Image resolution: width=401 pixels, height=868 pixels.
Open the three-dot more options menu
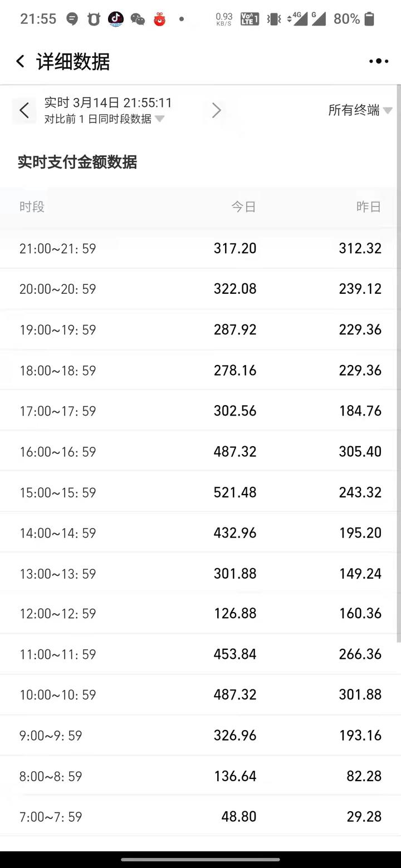(x=379, y=61)
